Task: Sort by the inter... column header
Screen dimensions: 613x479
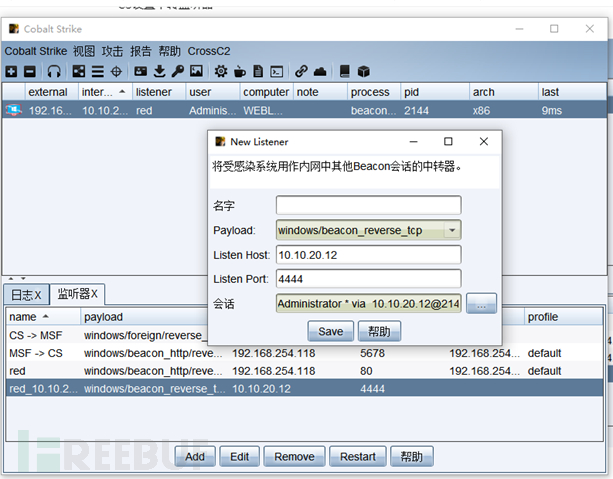Action: (x=105, y=92)
